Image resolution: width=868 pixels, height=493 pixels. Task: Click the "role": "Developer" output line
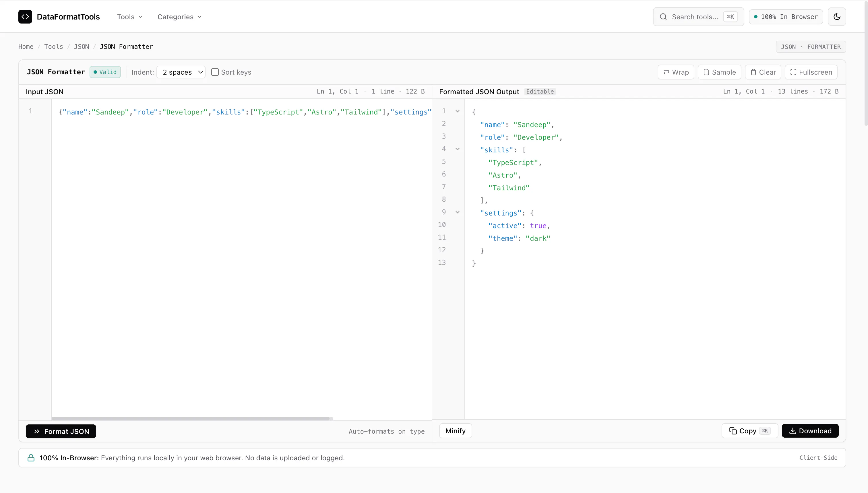click(521, 137)
